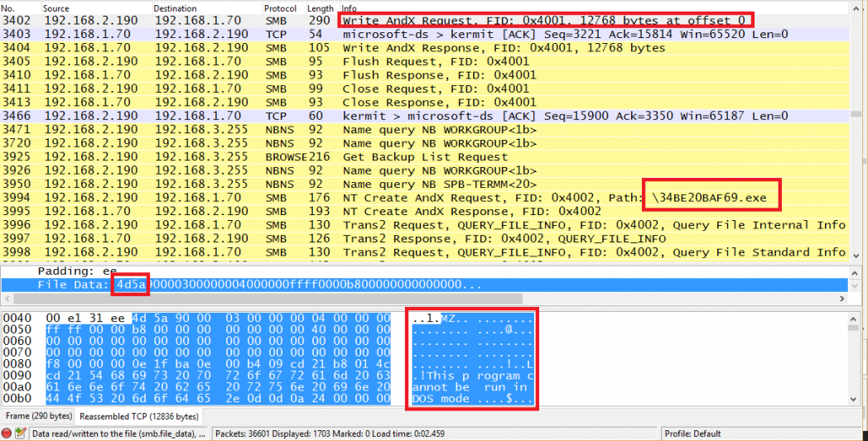This screenshot has height=441, width=868.
Task: Select packet 3466 kermit > microsoft-ds ACK
Action: click(425, 116)
